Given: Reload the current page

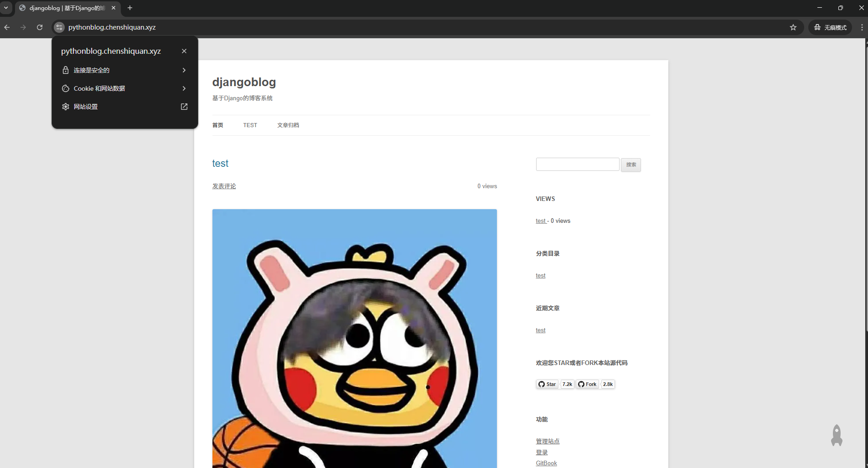Looking at the screenshot, I should 40,27.
